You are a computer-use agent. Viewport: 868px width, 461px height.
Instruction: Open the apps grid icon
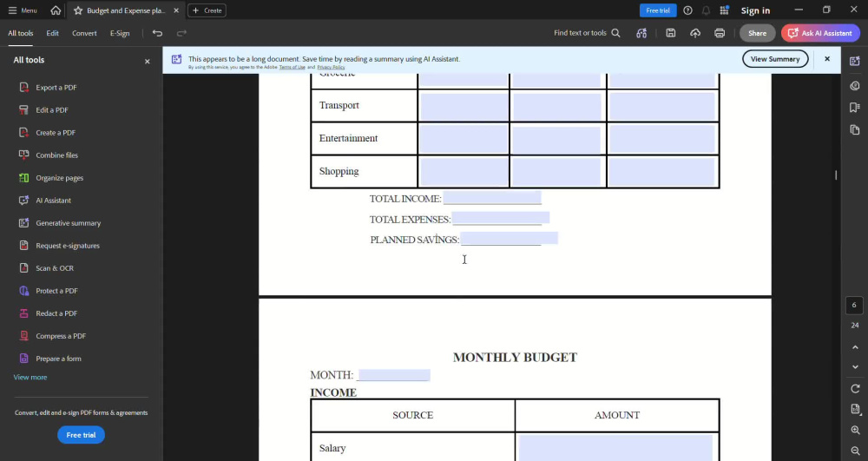tap(724, 10)
